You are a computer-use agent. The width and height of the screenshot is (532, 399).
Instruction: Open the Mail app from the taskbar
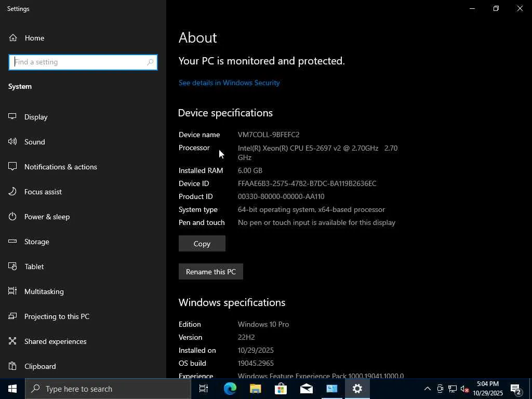[x=306, y=389]
